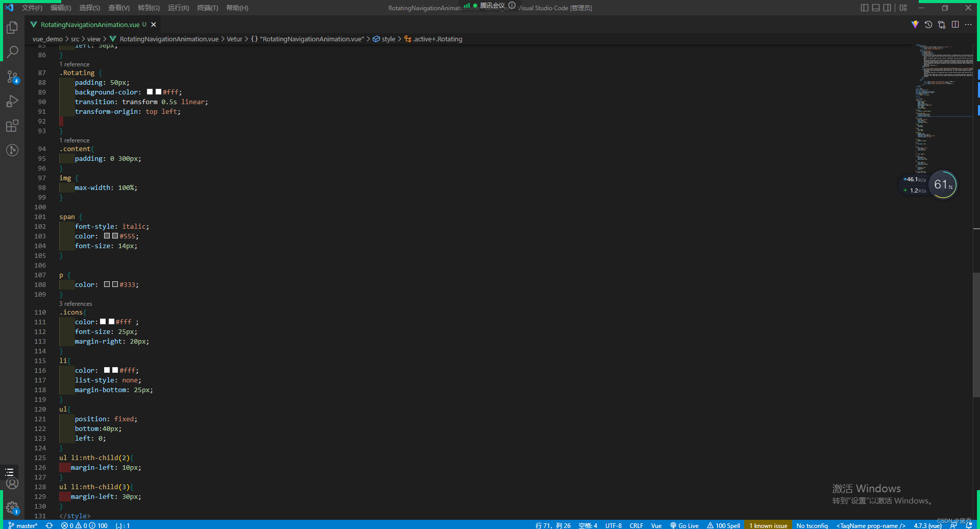The height and width of the screenshot is (529, 980).
Task: Click the 1 known issue status button
Action: pyautogui.click(x=767, y=525)
